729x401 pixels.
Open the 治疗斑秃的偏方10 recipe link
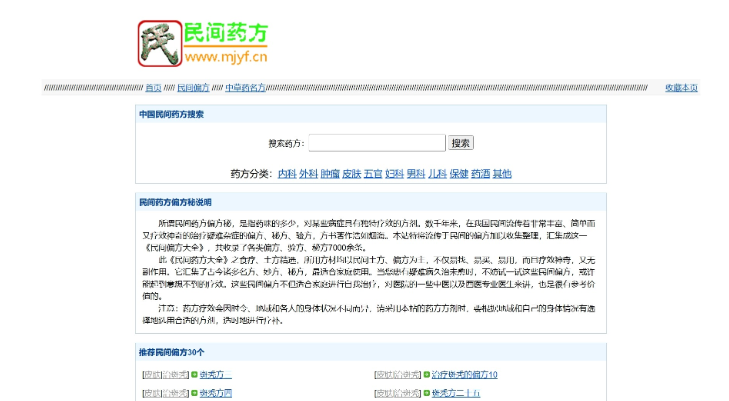coord(464,375)
